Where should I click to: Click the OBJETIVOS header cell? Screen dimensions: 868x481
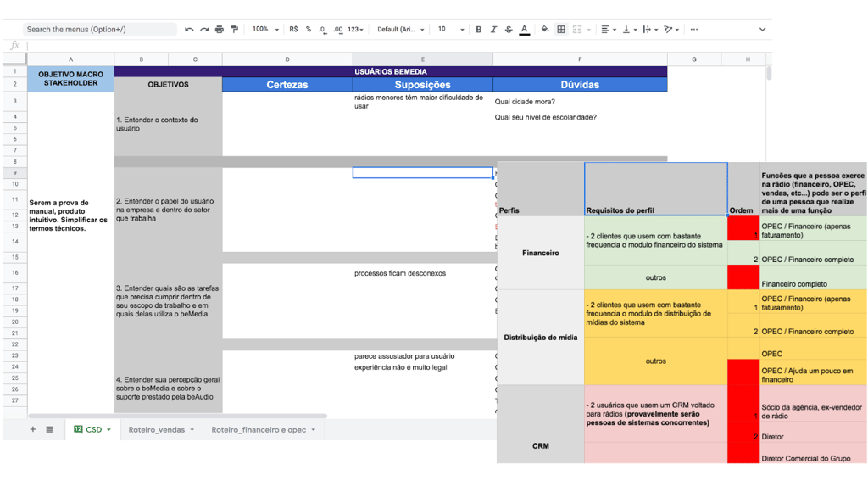pyautogui.click(x=169, y=85)
